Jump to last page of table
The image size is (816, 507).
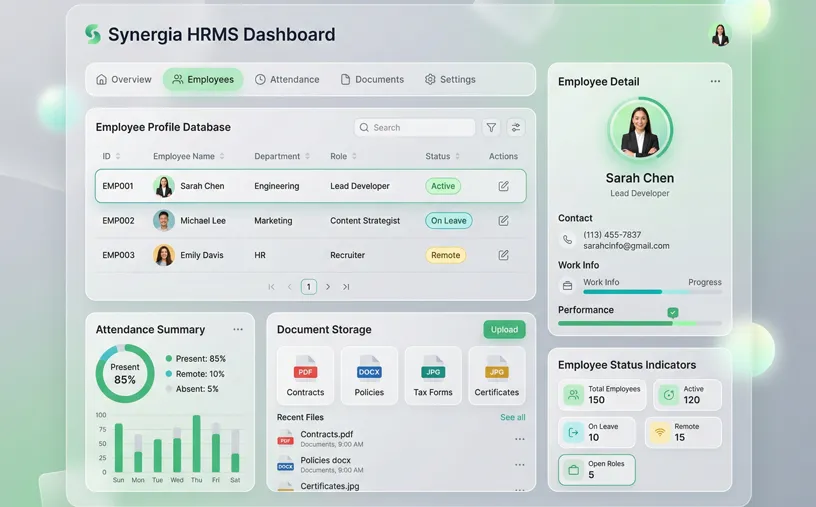(x=346, y=287)
